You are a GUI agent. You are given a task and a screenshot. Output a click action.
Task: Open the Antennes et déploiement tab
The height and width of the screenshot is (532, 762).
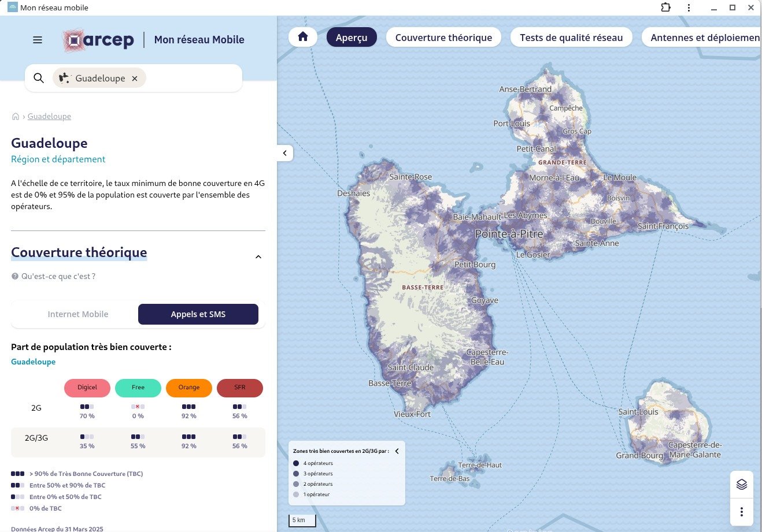click(x=702, y=38)
